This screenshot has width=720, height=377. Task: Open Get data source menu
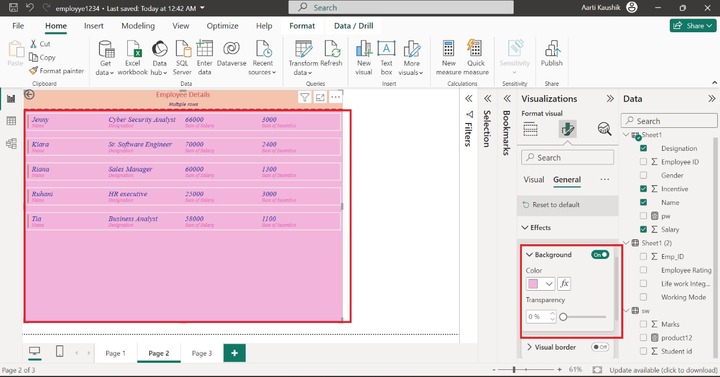click(105, 57)
